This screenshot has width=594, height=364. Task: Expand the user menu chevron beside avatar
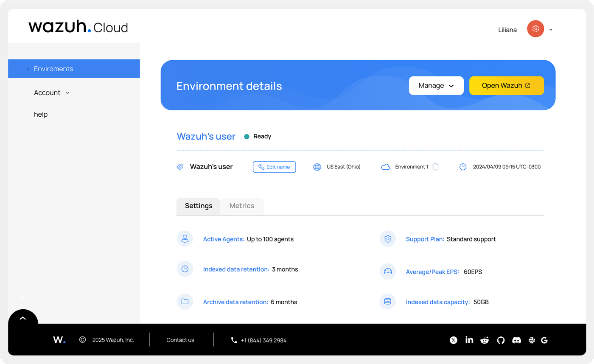coord(551,30)
